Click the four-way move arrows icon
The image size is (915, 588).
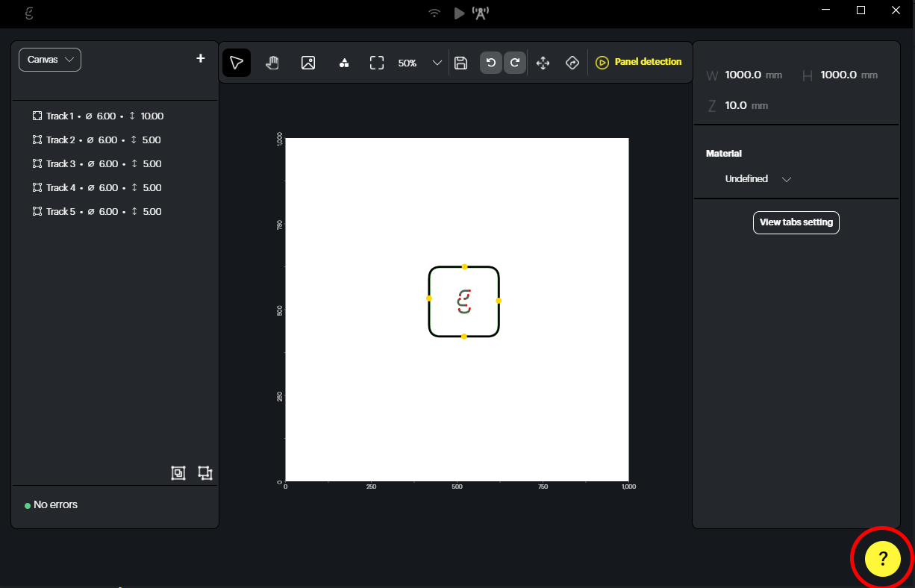(543, 63)
